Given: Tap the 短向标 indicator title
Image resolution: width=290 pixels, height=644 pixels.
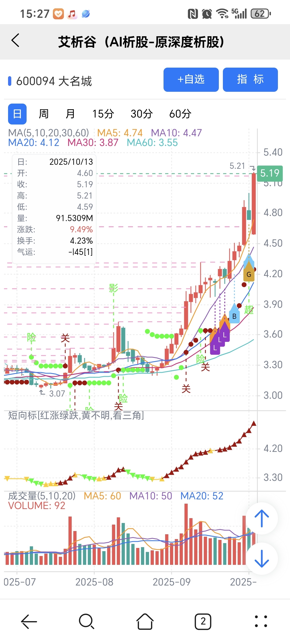Looking at the screenshot, I should [x=76, y=416].
